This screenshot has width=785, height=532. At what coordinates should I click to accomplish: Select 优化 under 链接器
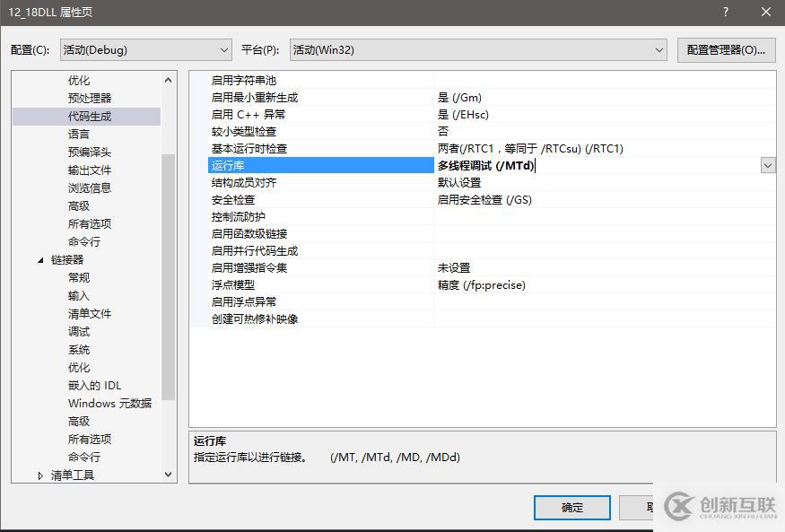click(x=79, y=367)
